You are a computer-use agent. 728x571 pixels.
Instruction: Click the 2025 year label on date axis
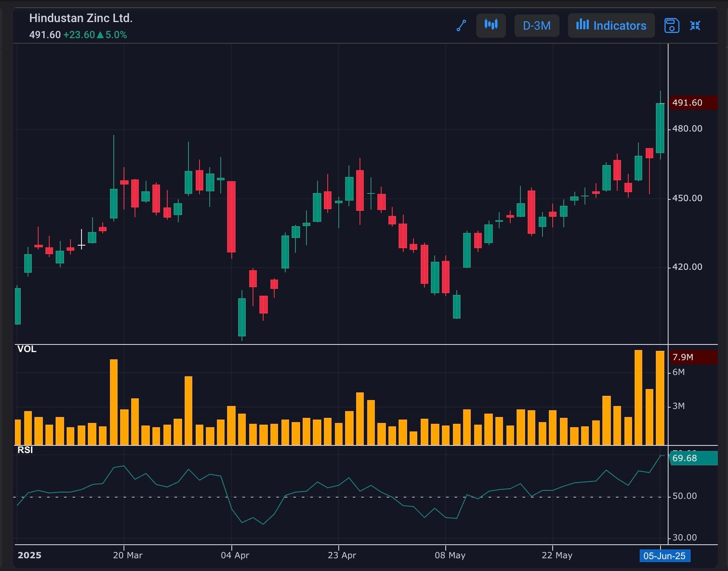[30, 555]
